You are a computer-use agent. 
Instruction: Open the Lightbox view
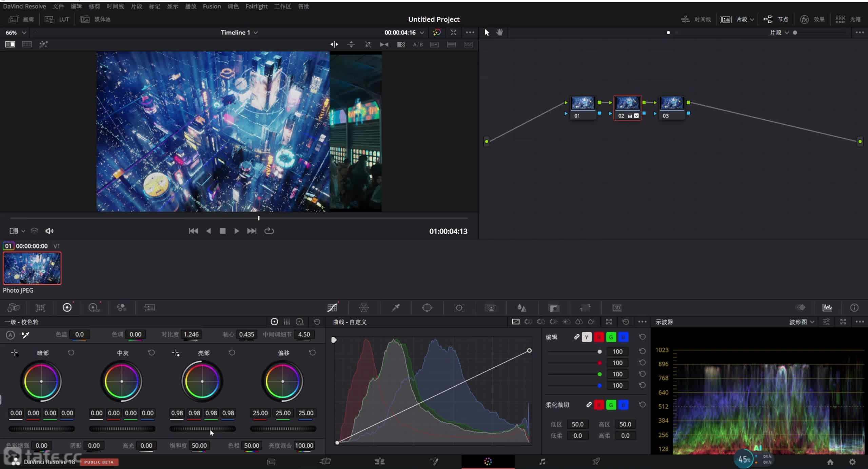(x=848, y=19)
